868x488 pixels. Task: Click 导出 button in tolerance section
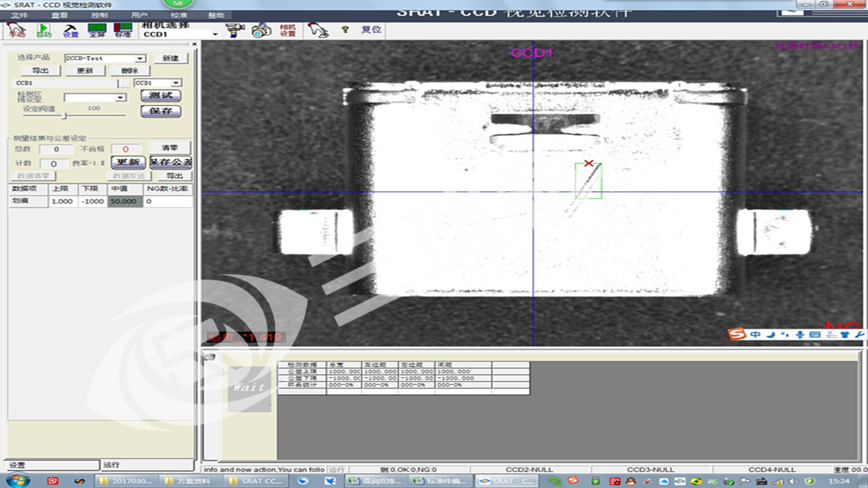[x=175, y=176]
